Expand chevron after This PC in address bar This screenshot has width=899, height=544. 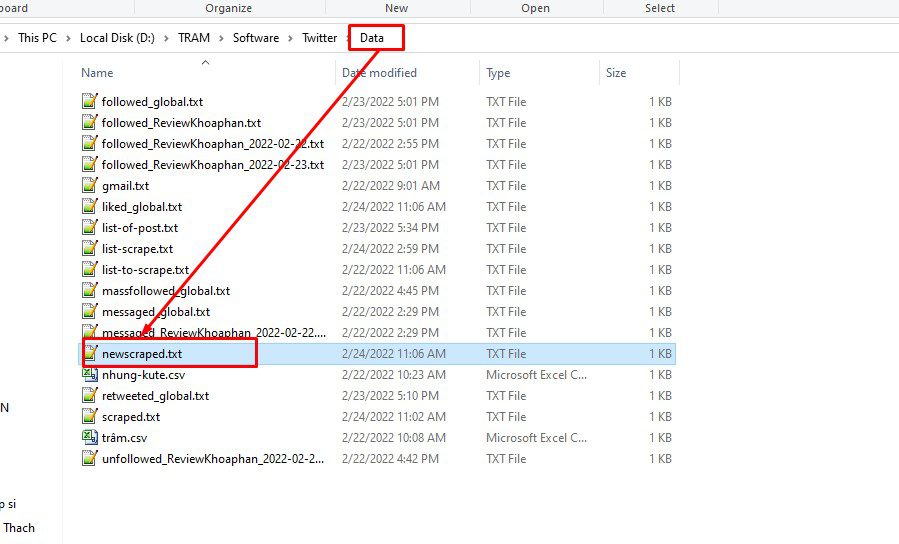coord(68,38)
